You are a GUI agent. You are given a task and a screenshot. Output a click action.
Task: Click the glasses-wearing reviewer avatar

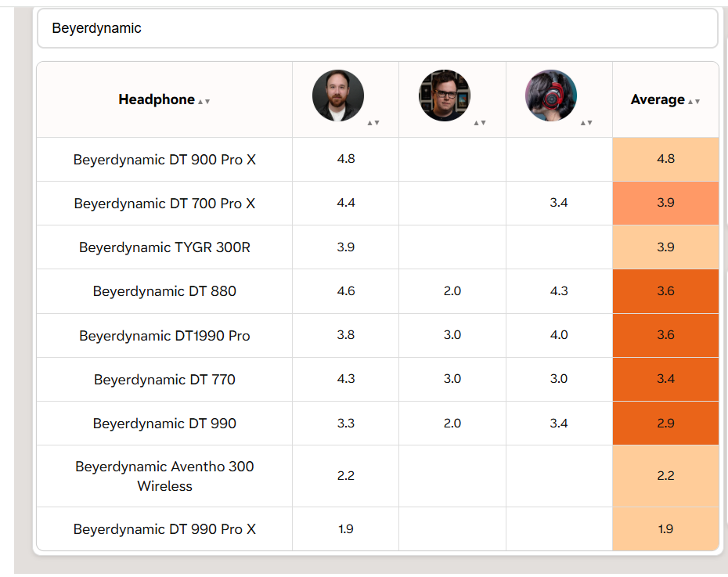(x=445, y=96)
